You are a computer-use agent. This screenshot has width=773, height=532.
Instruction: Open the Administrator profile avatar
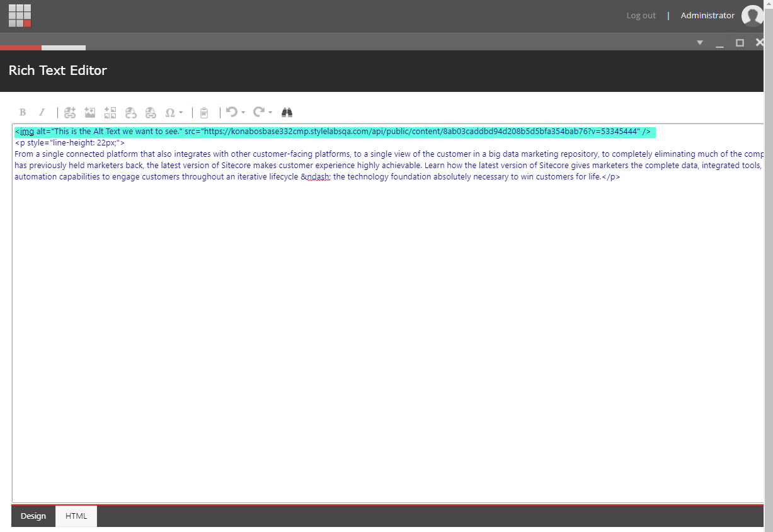(x=753, y=16)
